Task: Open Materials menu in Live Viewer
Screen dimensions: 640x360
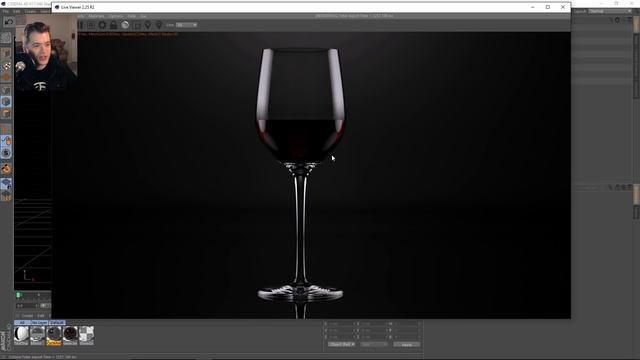Action: coord(96,16)
